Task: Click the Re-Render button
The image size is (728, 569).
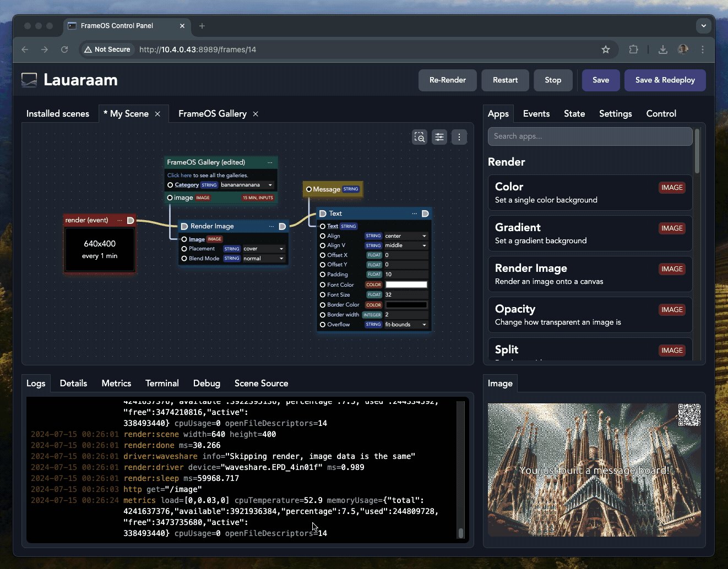Action: click(x=447, y=80)
